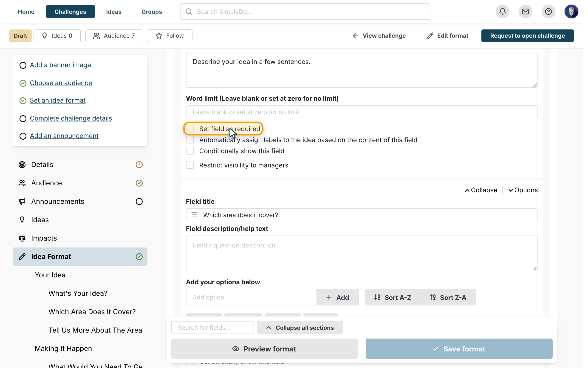588x368 pixels.
Task: Open the Home tab
Action: [x=26, y=11]
